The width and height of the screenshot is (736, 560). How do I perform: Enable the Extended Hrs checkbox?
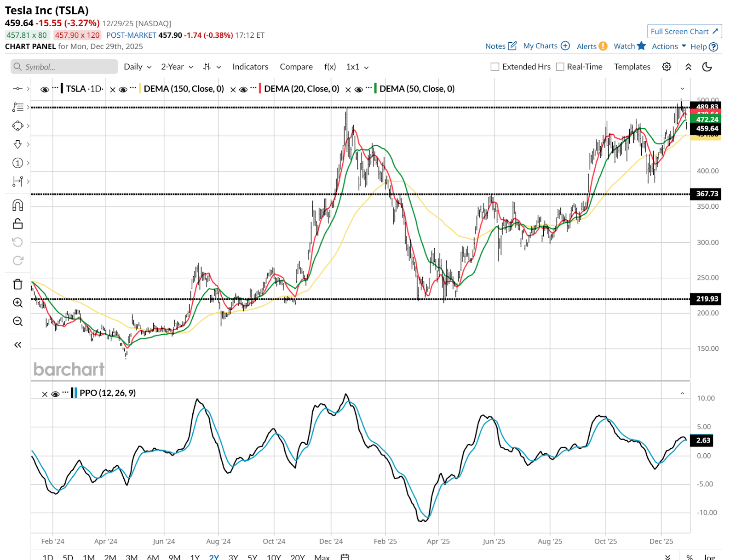tap(495, 67)
